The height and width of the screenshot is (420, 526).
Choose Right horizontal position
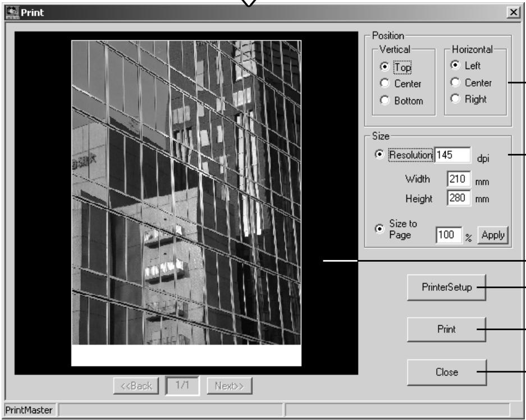pos(455,99)
